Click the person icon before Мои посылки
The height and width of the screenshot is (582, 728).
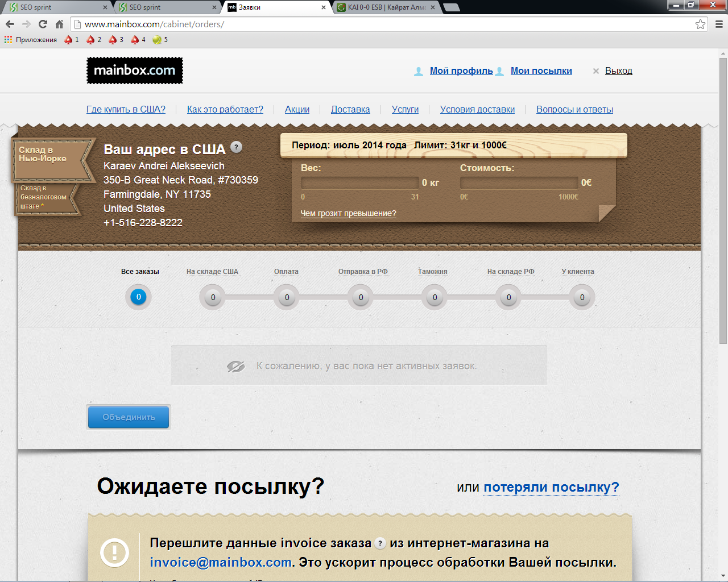(x=499, y=71)
